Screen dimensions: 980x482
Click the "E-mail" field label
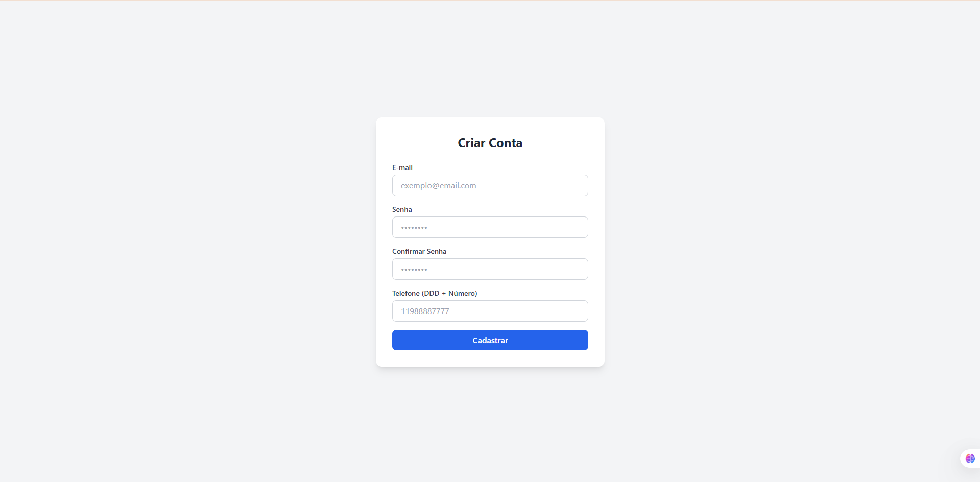(x=402, y=167)
